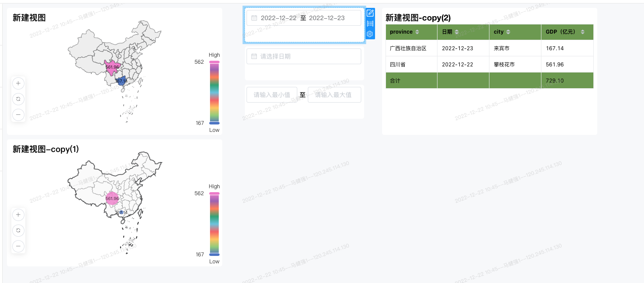Viewport: 644px width, 283px height.
Task: Click the calendar icon in the empty date picker
Action: [254, 56]
